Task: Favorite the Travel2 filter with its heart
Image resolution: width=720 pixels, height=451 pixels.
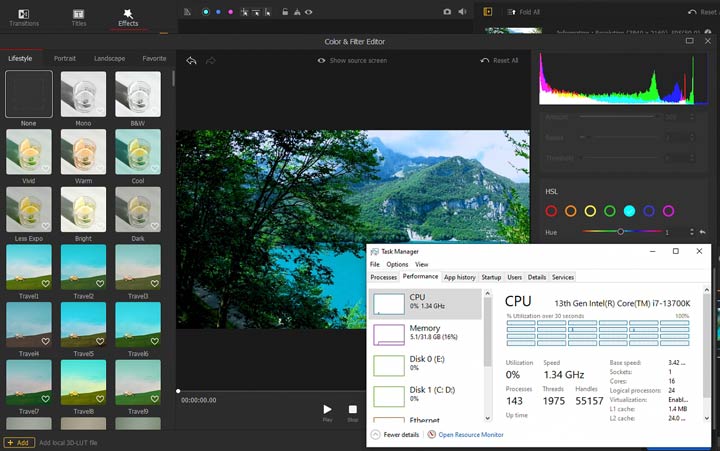Action: (x=100, y=283)
